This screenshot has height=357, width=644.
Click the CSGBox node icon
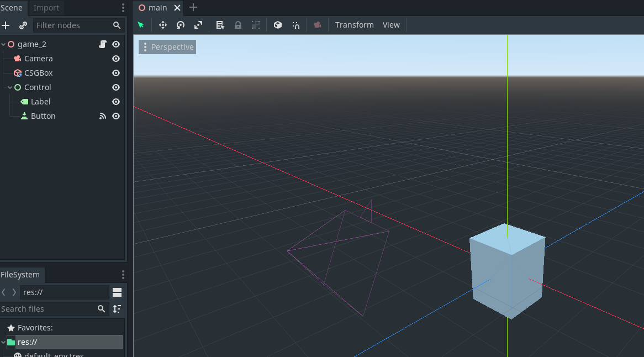point(17,73)
